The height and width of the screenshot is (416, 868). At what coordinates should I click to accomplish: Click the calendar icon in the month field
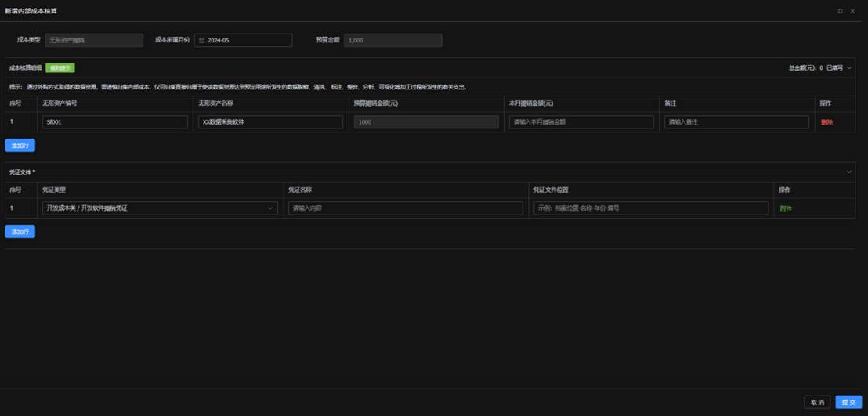coord(201,40)
